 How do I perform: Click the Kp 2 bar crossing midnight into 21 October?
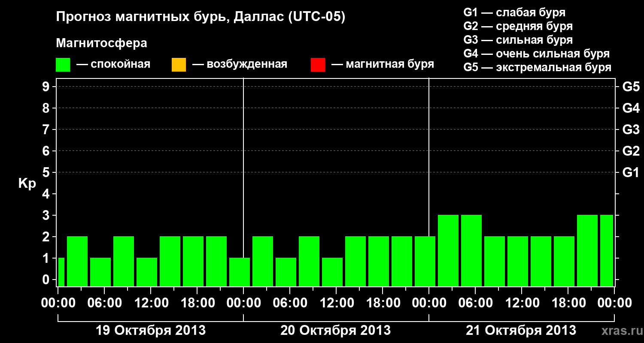[x=425, y=261]
